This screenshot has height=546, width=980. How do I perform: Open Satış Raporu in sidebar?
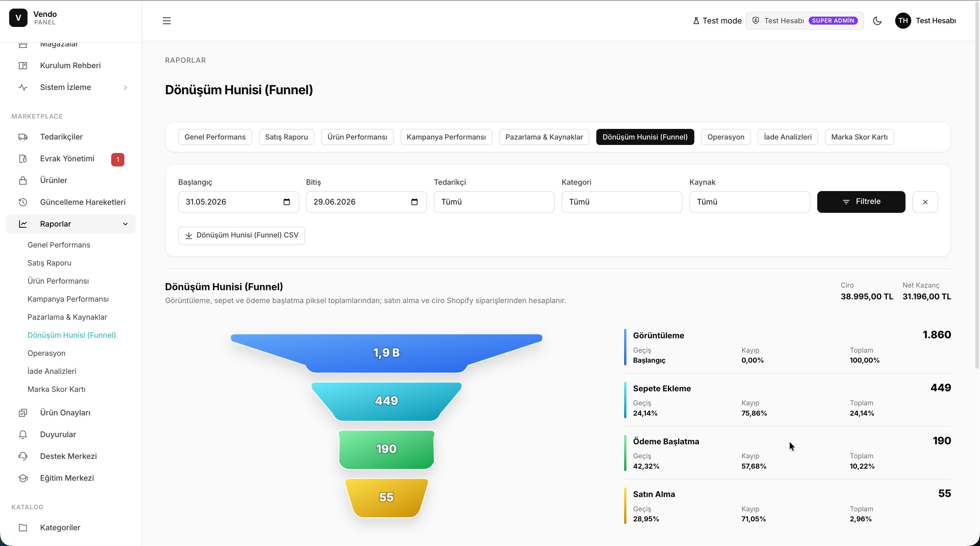[x=49, y=263]
